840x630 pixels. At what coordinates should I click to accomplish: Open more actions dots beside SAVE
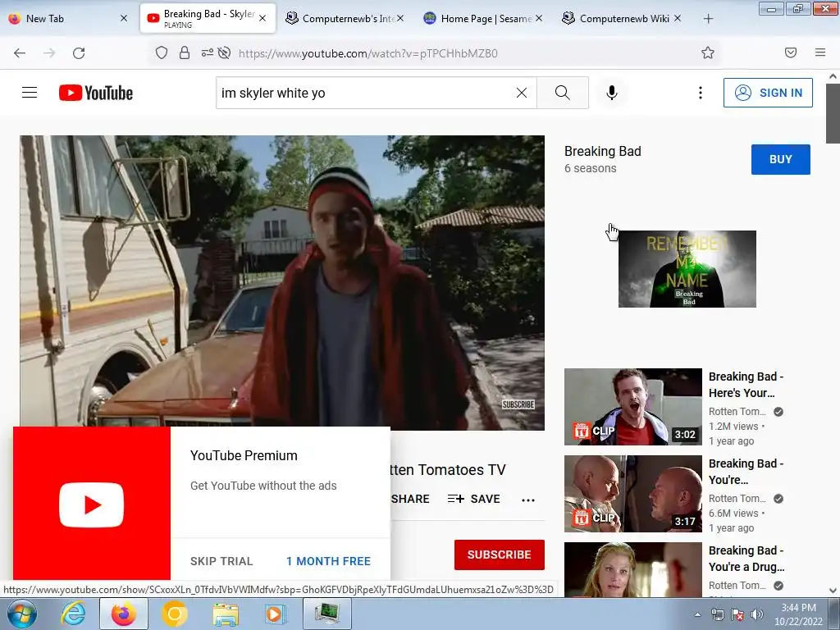point(528,500)
